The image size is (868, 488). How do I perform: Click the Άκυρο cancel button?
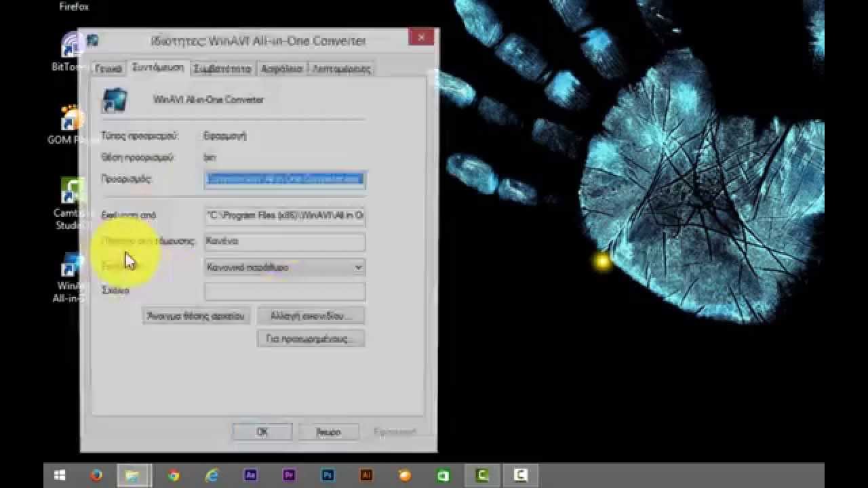[328, 432]
